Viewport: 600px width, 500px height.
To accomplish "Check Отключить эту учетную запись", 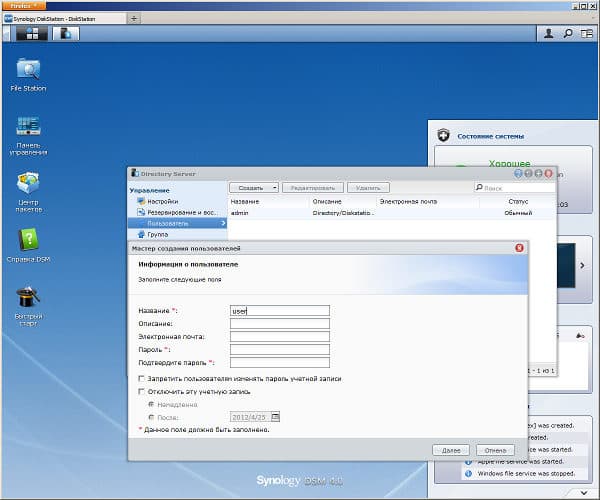I will click(141, 391).
